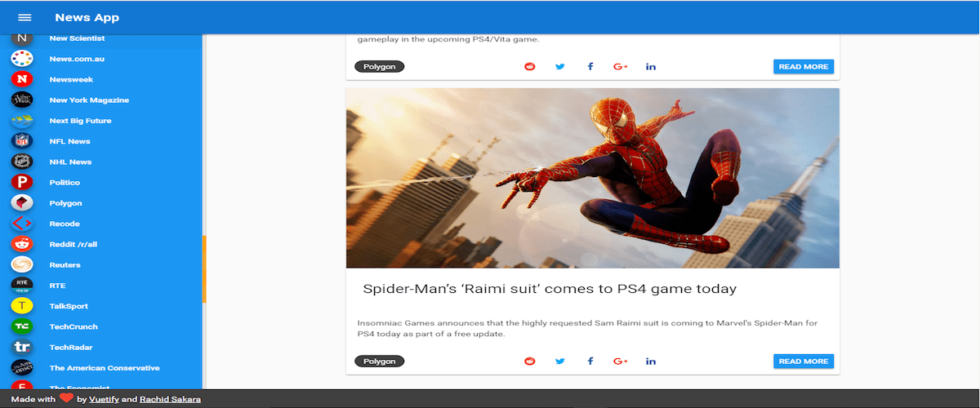
Task: Click the sidebar orange scrollbar thumb
Action: click(x=204, y=269)
